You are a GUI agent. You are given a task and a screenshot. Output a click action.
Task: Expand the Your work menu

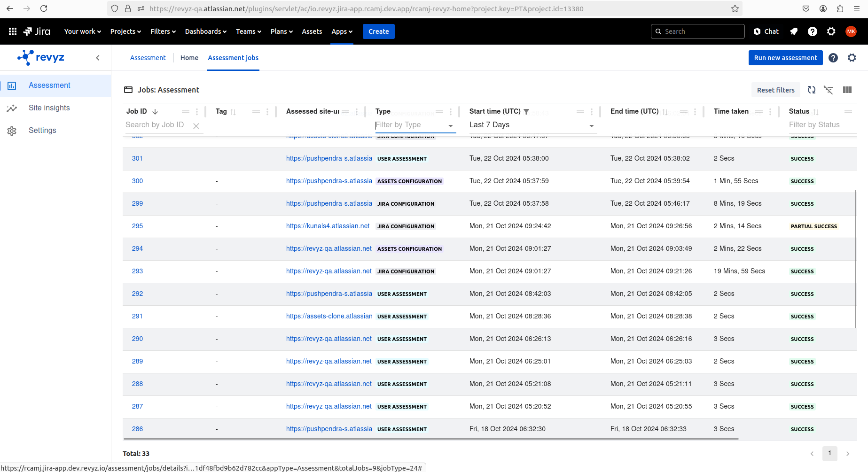[x=83, y=31]
